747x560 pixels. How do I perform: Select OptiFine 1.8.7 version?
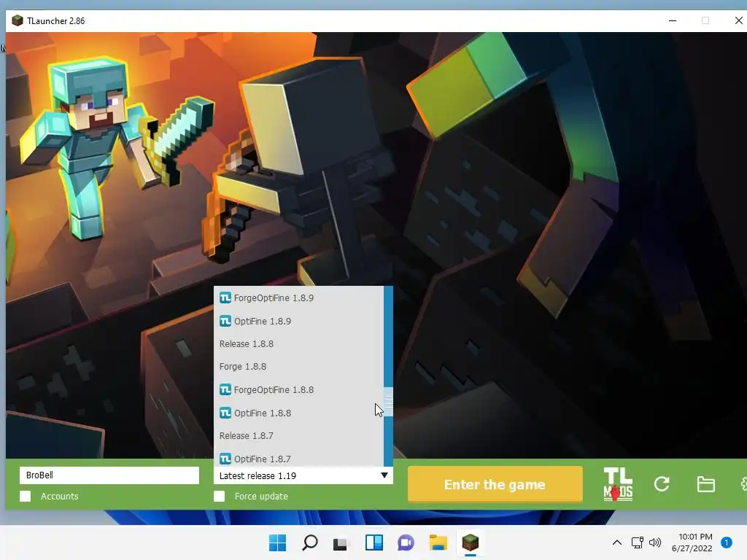point(298,458)
